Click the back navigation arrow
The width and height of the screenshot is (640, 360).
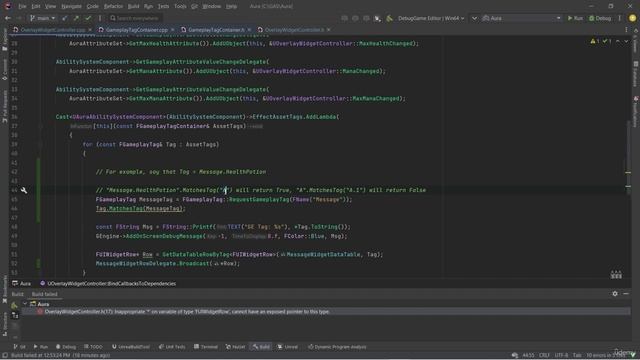click(x=8, y=18)
